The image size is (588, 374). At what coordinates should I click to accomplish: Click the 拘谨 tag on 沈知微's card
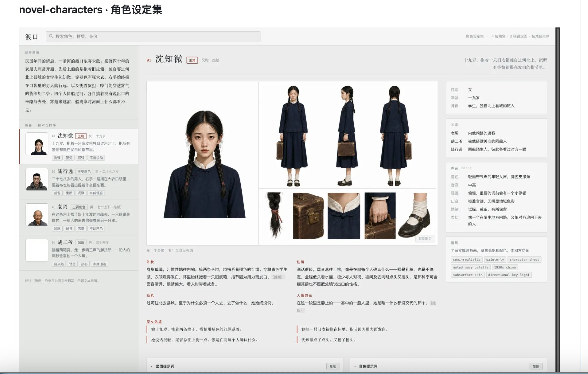tap(57, 158)
